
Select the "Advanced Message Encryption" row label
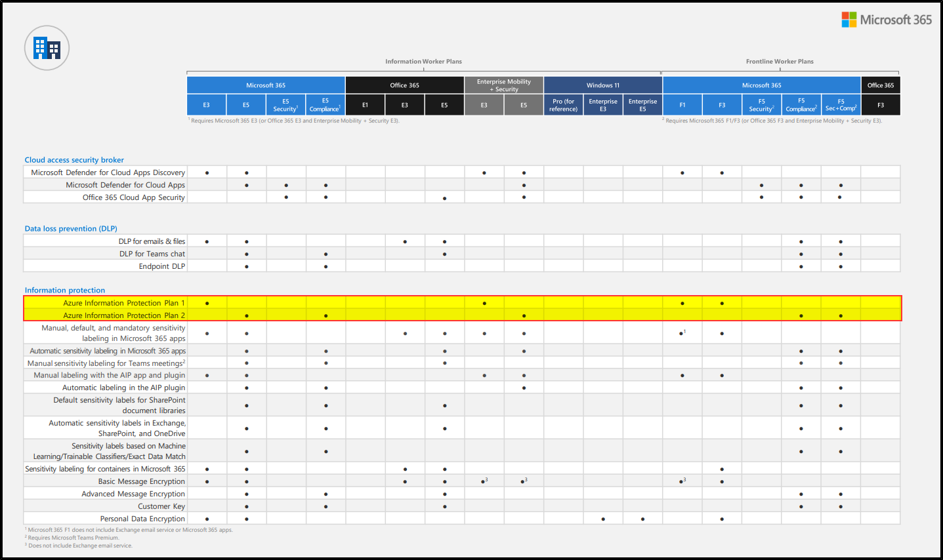point(133,494)
